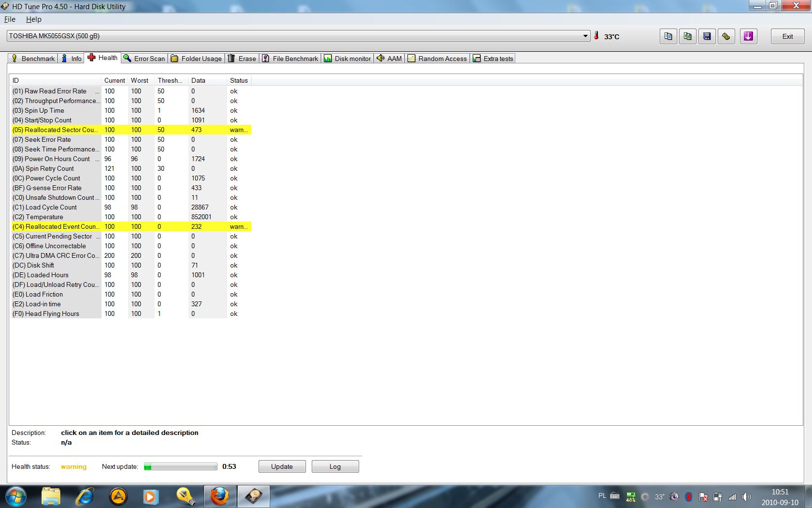Select the (F0) Head Flying Hours row
This screenshot has width=812, height=508.
[x=130, y=314]
